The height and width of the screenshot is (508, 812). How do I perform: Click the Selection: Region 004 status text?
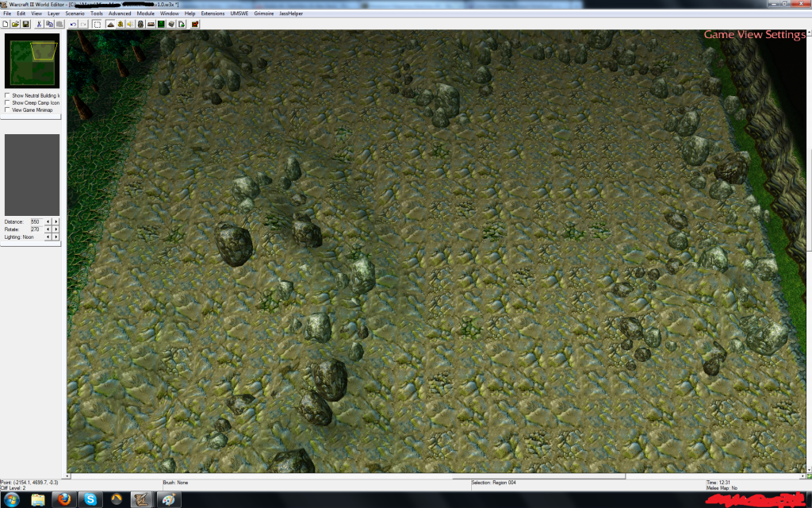pyautogui.click(x=493, y=483)
